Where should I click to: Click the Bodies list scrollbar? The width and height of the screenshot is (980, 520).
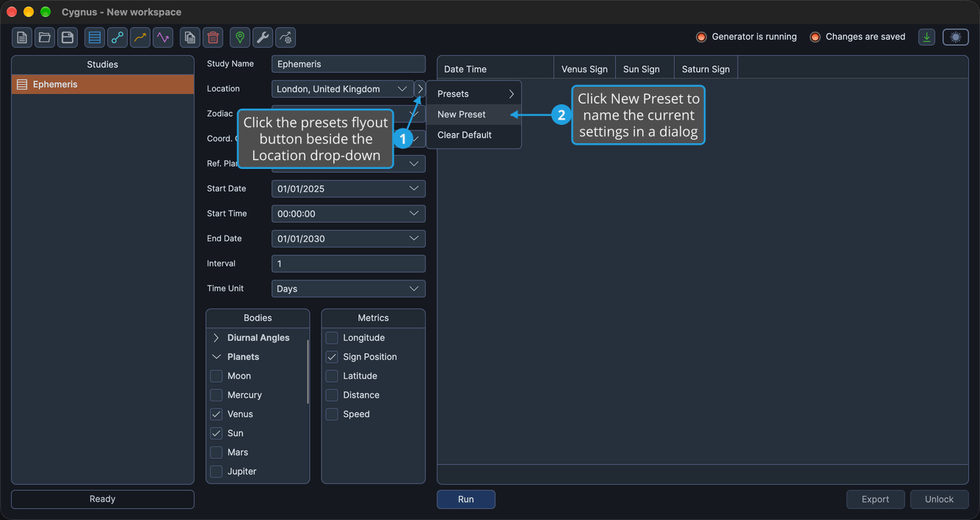308,371
